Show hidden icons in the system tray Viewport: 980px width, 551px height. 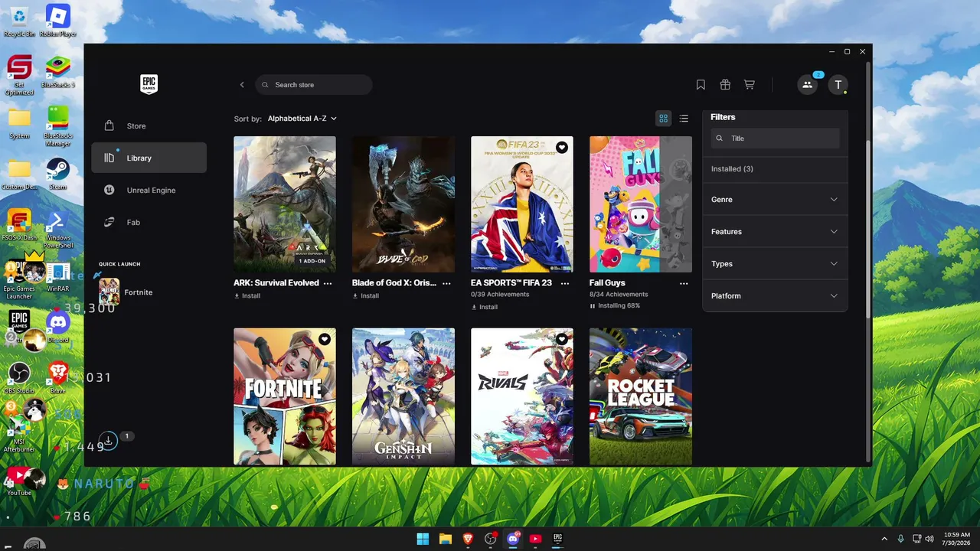coord(884,539)
